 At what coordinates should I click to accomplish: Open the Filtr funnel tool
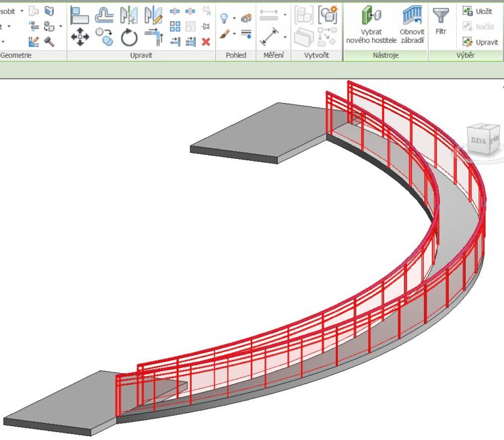pos(441,20)
